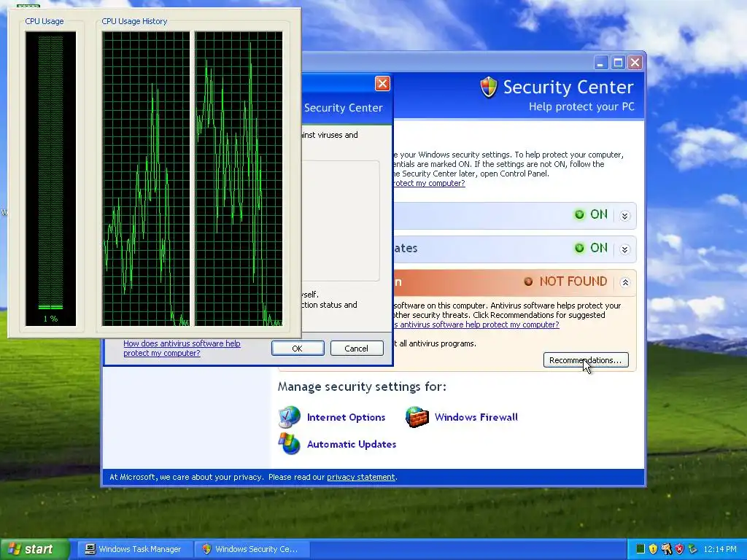The height and width of the screenshot is (560, 747).
Task: Click the Safely Remove Hardware tray icon
Action: (x=692, y=549)
